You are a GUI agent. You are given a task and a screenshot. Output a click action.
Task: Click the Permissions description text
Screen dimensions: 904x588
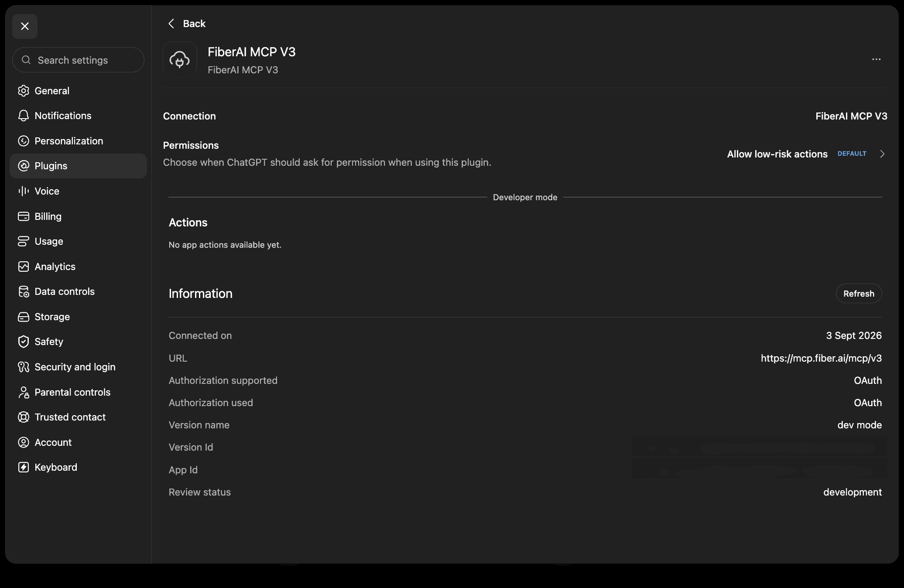click(327, 162)
